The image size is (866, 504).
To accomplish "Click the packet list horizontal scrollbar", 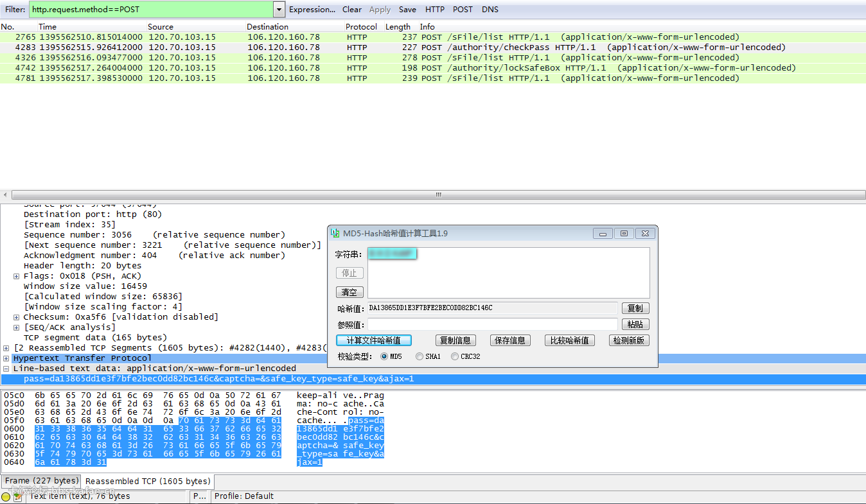I will 438,195.
